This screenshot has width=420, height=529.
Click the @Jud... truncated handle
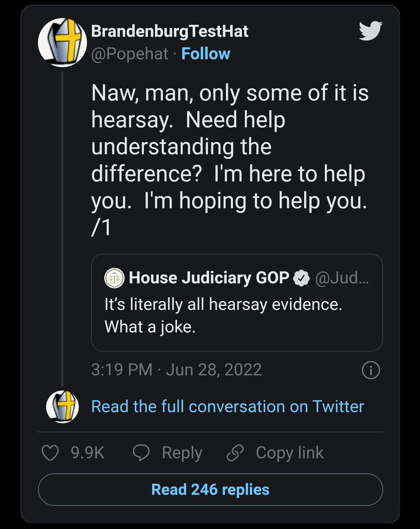tap(342, 279)
